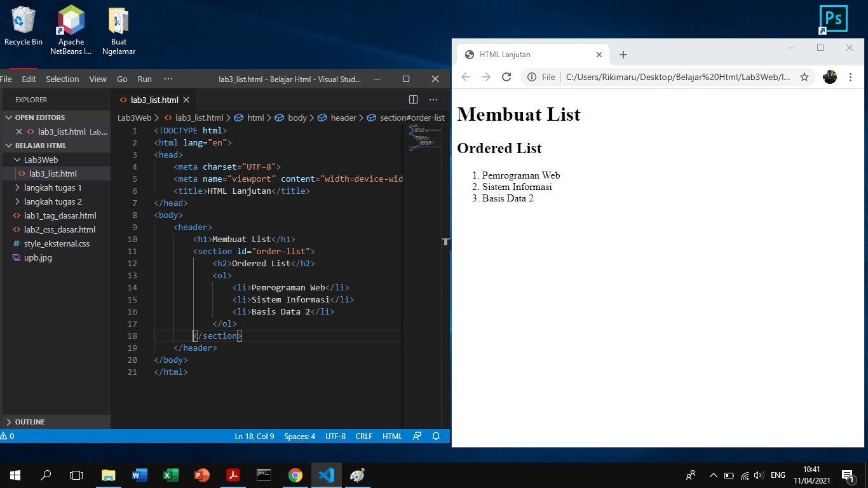The height and width of the screenshot is (488, 868).
Task: Open Chrome profile avatar
Action: (x=830, y=77)
